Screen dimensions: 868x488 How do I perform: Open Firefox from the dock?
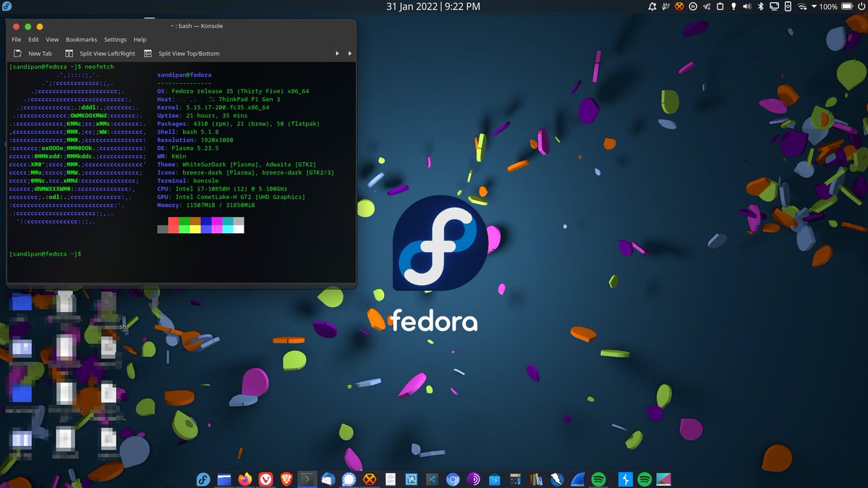tap(245, 479)
